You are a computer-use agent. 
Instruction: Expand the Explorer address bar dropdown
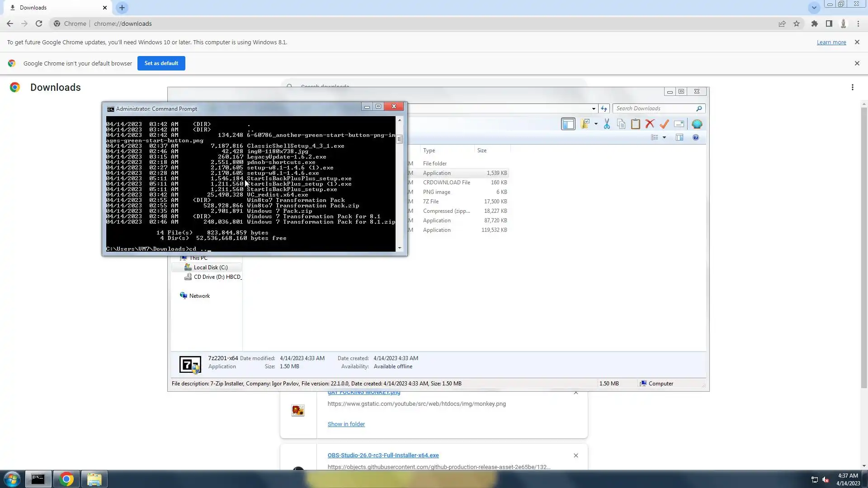click(594, 108)
